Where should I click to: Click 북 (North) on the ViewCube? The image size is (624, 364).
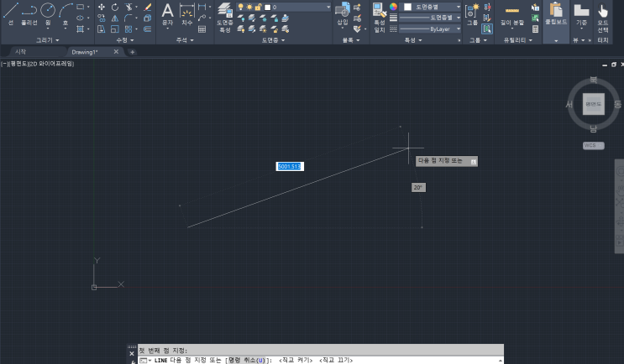click(x=593, y=81)
